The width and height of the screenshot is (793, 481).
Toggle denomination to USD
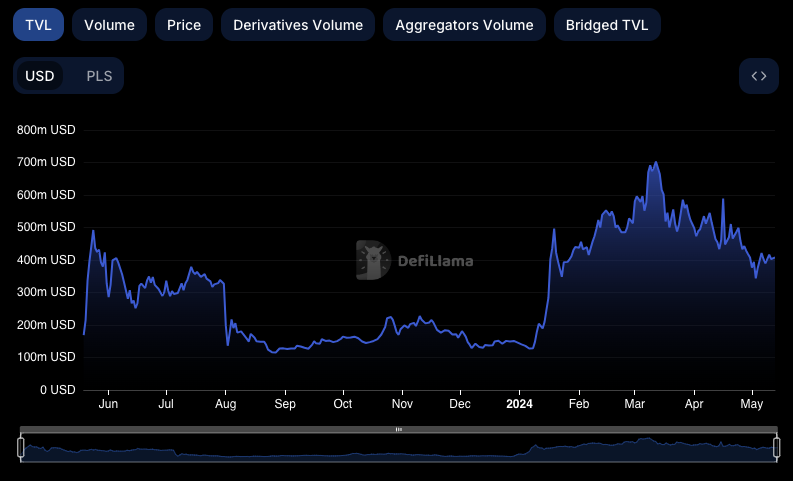[x=40, y=76]
